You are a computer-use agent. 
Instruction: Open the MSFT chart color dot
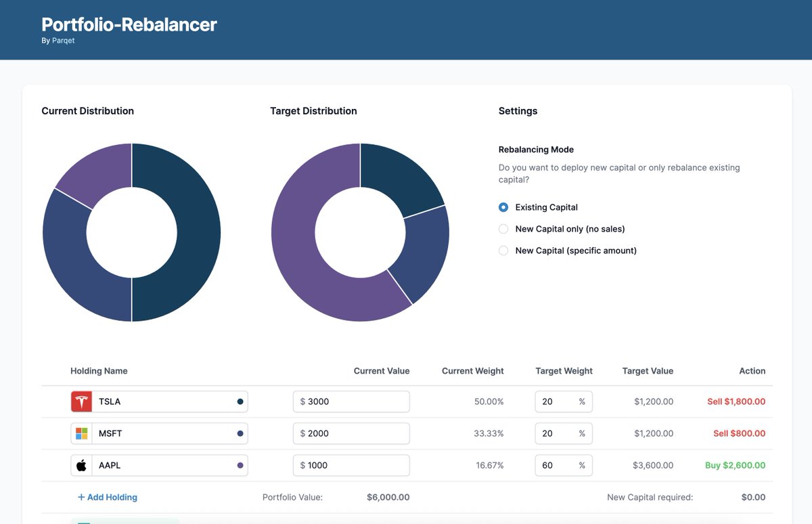240,433
